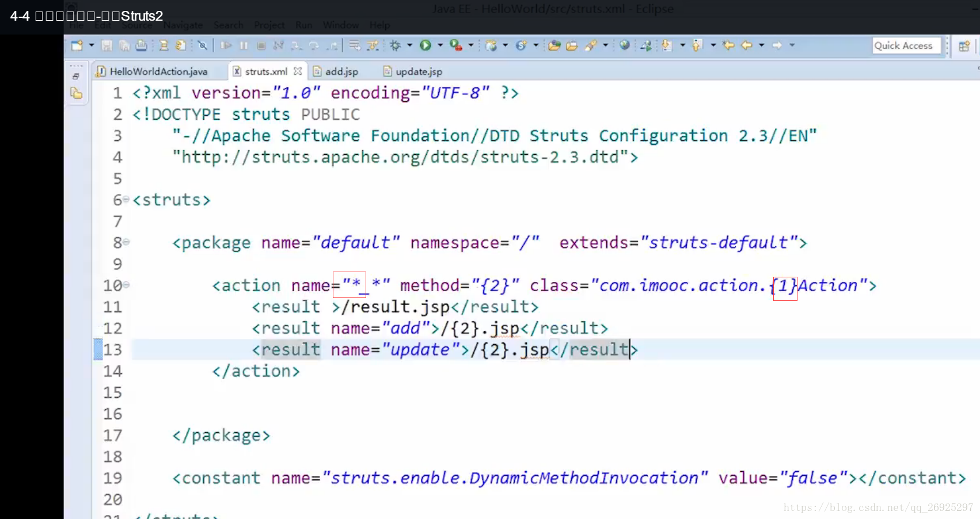980x519 pixels.
Task: Click the New Dynamic Web Project icon
Action: tap(491, 45)
